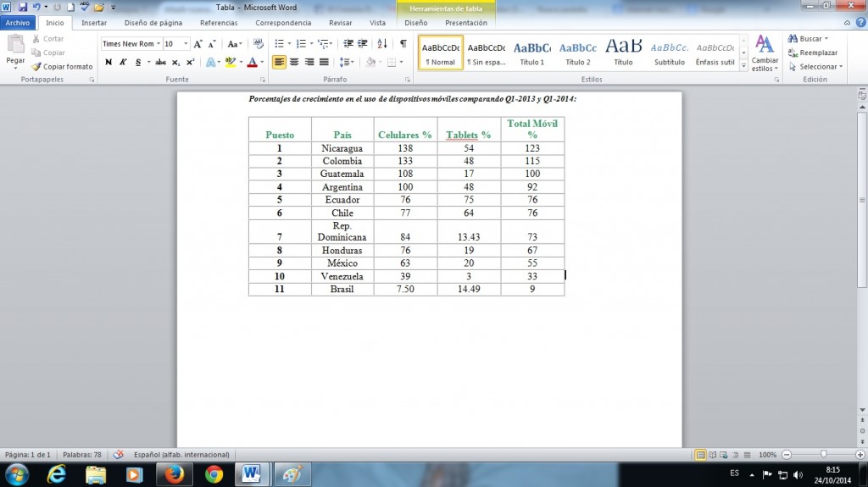The width and height of the screenshot is (868, 487).
Task: Click the zoom slider in status bar
Action: point(823,455)
